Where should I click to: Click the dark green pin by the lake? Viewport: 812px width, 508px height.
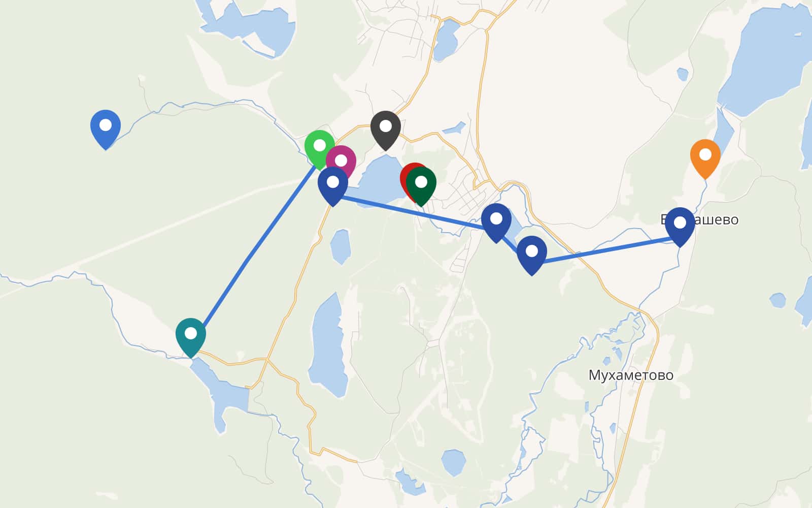coord(421,185)
